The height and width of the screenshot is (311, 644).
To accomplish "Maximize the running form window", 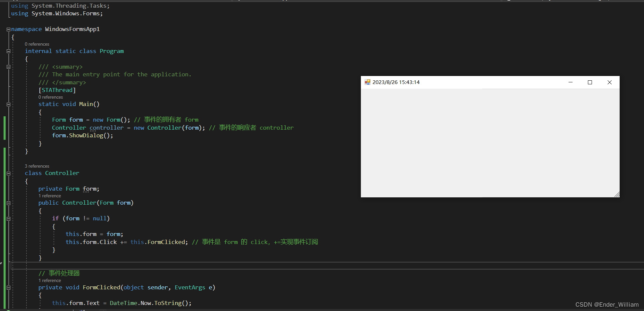I will [x=590, y=82].
